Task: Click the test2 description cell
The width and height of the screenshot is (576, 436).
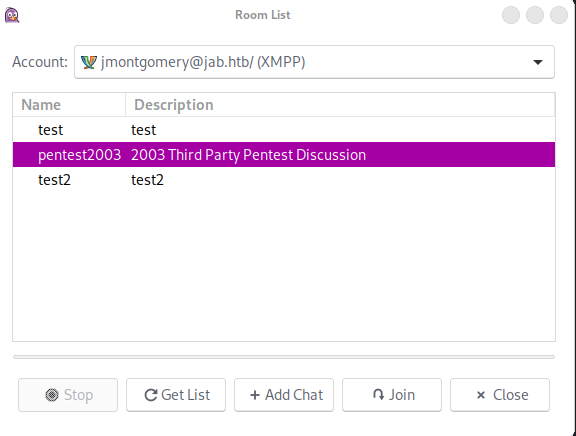Action: point(147,180)
